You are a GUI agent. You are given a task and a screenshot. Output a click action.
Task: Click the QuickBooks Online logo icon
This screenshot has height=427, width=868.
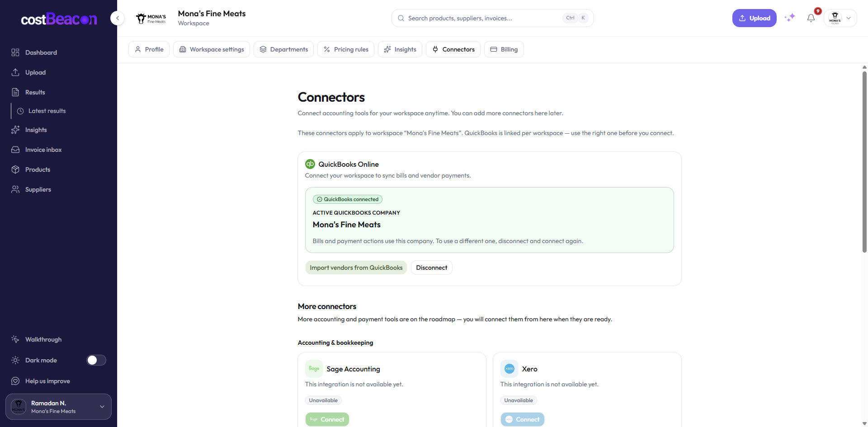[x=310, y=164]
